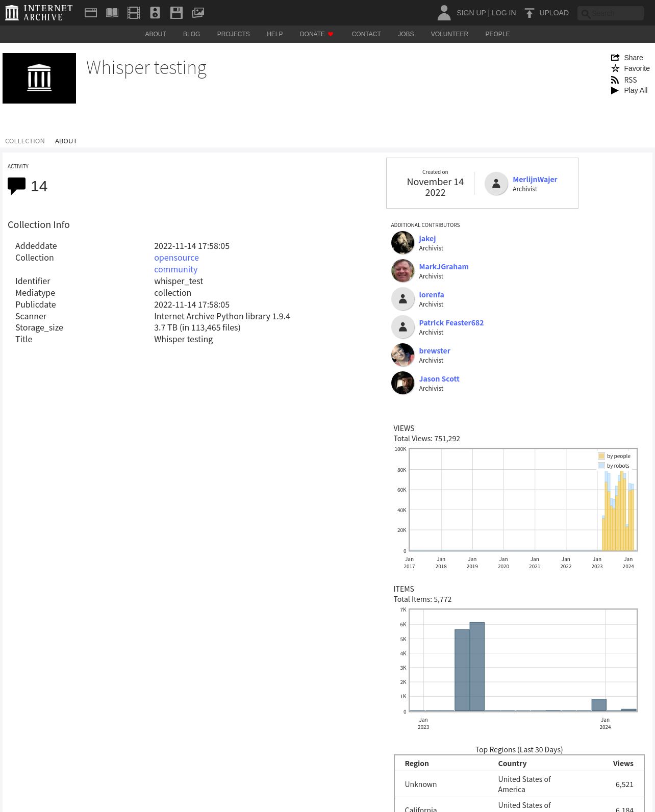Click jakej's profile picture
The image size is (655, 812).
402,243
